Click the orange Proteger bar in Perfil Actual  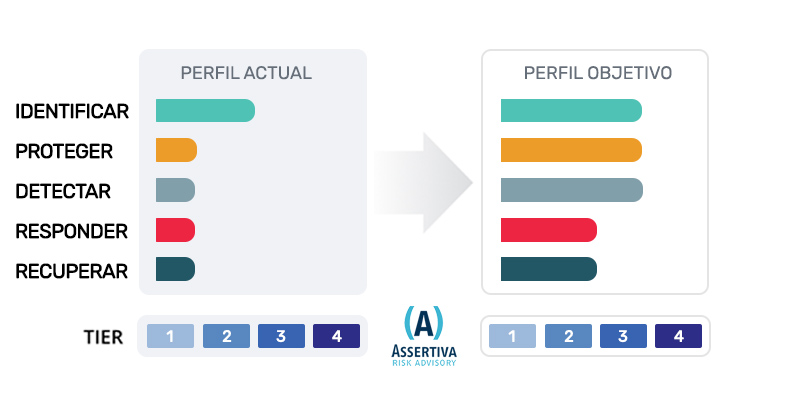click(x=176, y=150)
